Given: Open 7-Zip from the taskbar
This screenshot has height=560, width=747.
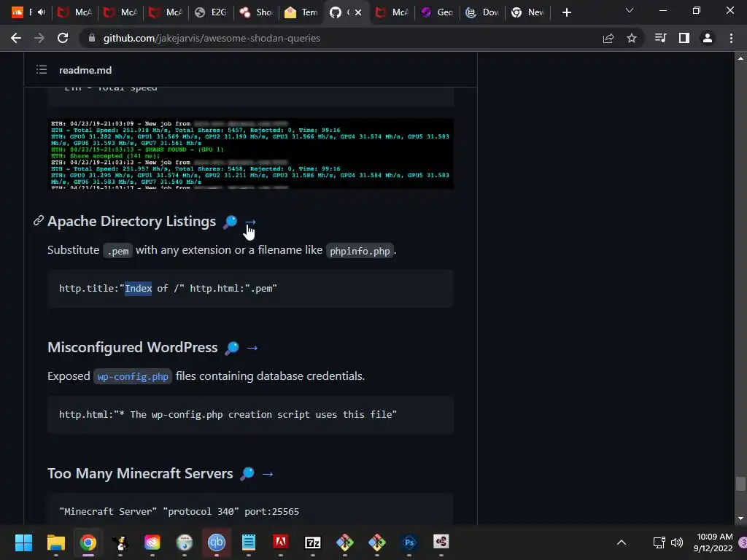Looking at the screenshot, I should pos(312,542).
